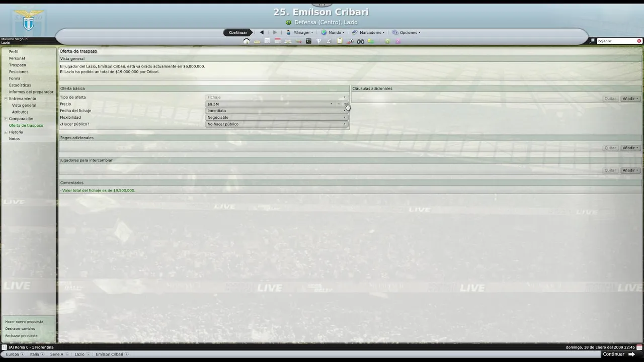This screenshot has height=362, width=644.
Task: Open Traspaso in the sidebar
Action: 17,65
